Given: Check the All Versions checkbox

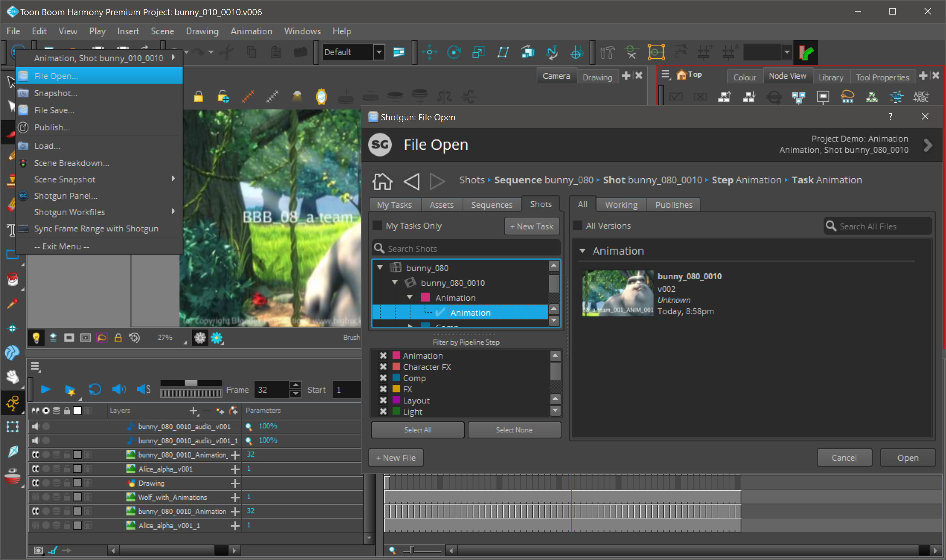Looking at the screenshot, I should point(577,226).
